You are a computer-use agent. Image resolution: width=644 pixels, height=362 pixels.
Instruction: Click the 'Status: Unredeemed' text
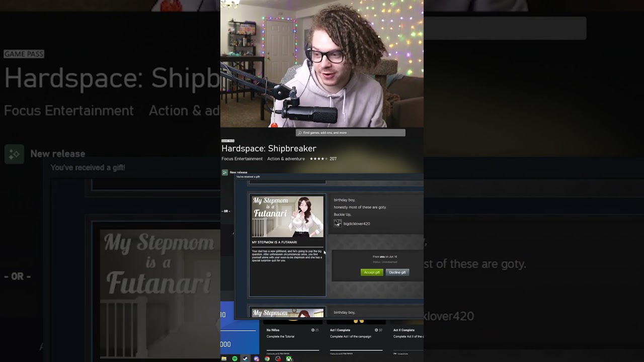[x=385, y=262]
